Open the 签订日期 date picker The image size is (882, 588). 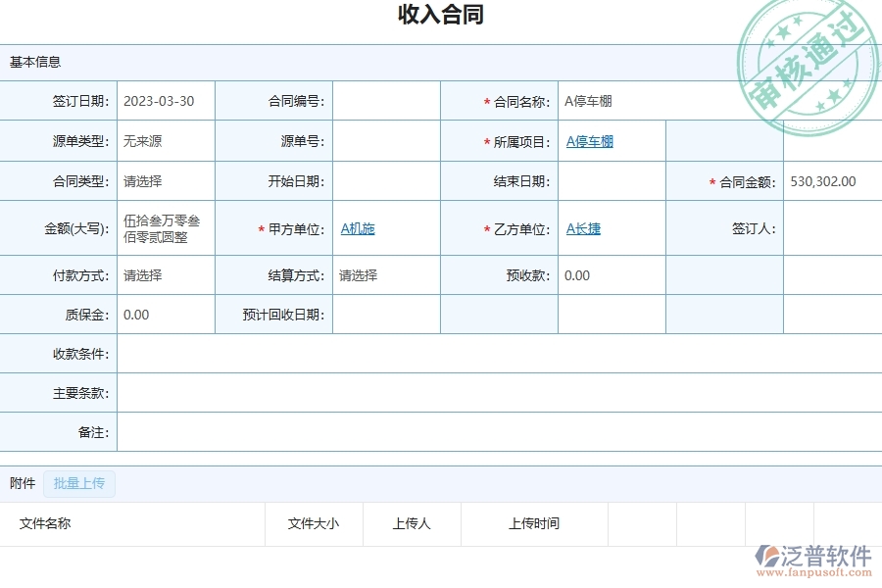(162, 100)
